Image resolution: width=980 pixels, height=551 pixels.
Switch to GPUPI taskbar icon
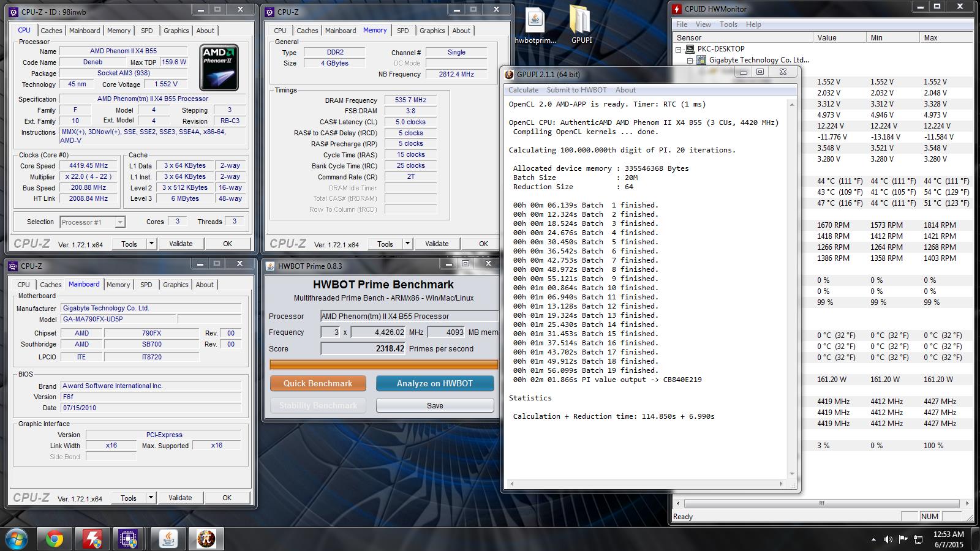pyautogui.click(x=206, y=539)
